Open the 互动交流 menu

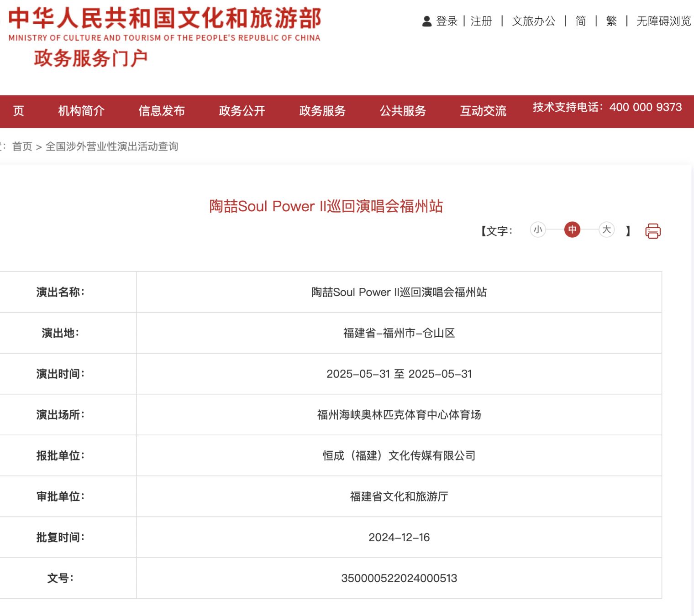[x=483, y=111]
